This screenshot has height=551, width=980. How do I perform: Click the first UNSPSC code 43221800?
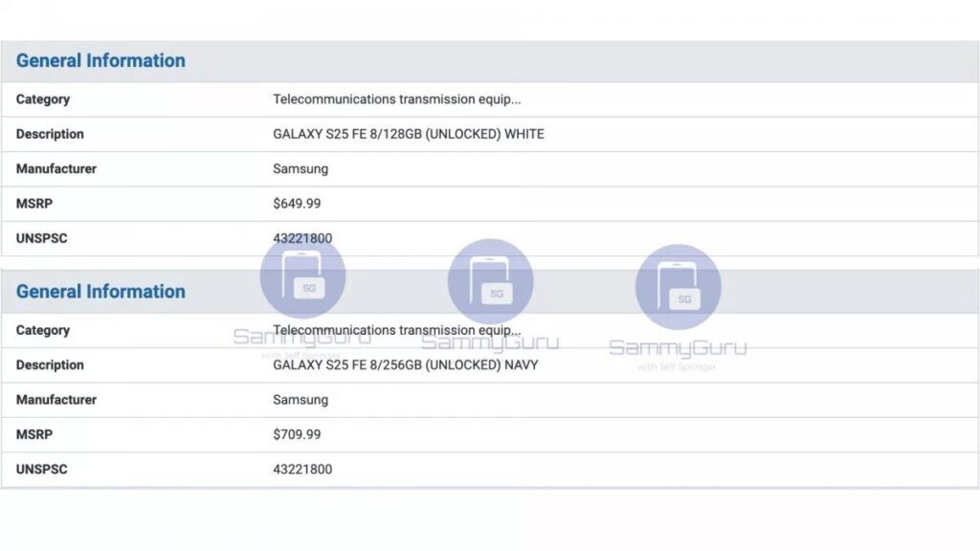coord(302,238)
